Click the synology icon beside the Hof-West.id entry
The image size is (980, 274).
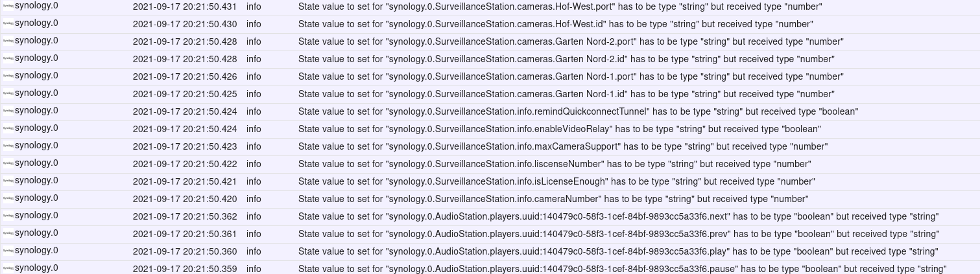[8, 24]
